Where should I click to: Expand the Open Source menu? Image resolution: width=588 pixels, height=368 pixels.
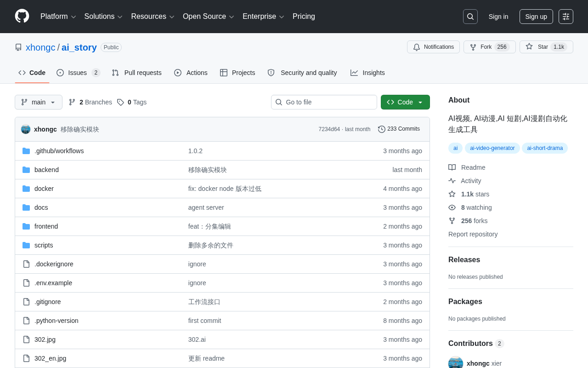(x=209, y=17)
